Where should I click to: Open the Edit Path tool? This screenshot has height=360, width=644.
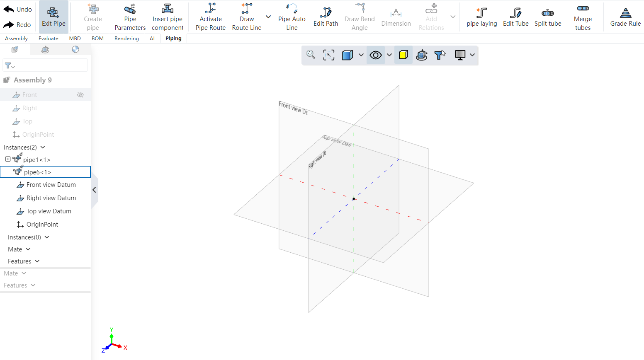(326, 17)
